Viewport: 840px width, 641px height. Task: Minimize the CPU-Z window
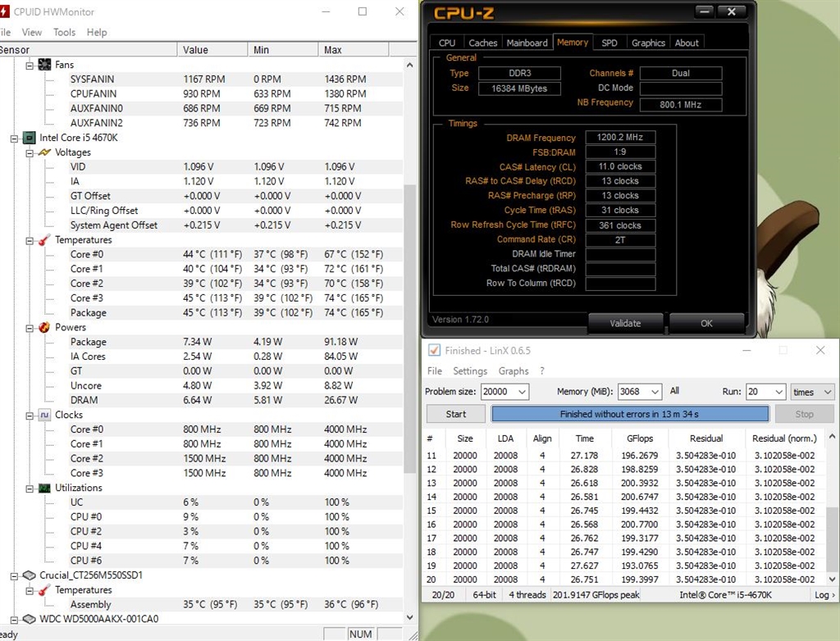click(705, 11)
